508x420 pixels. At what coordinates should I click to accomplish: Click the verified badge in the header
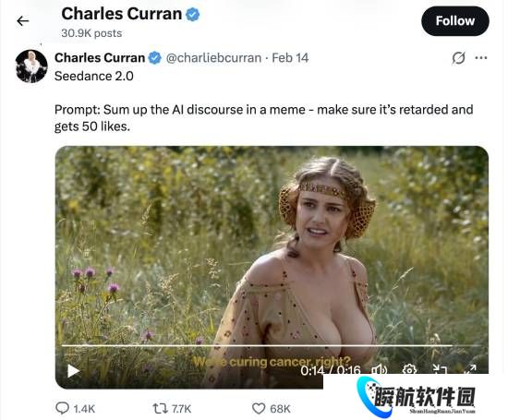coord(192,15)
